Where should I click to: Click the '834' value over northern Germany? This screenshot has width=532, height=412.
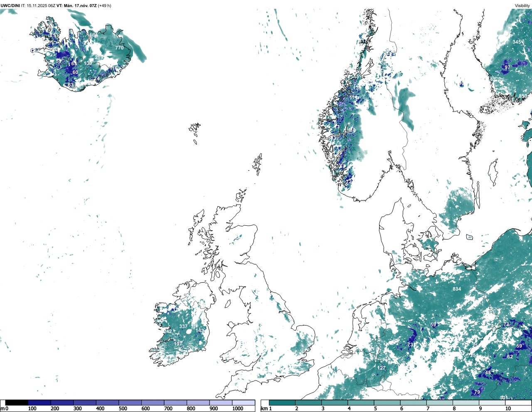(x=457, y=289)
